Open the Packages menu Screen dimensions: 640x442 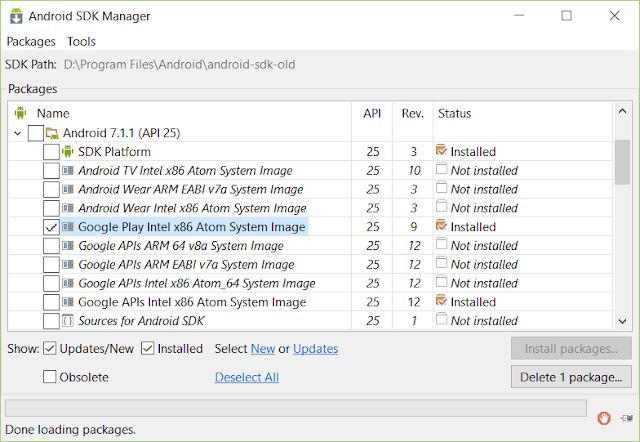click(31, 42)
